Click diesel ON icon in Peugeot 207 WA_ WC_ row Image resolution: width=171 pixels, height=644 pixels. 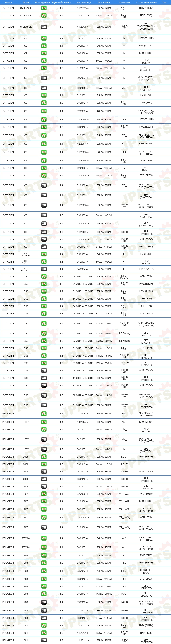point(44,527)
